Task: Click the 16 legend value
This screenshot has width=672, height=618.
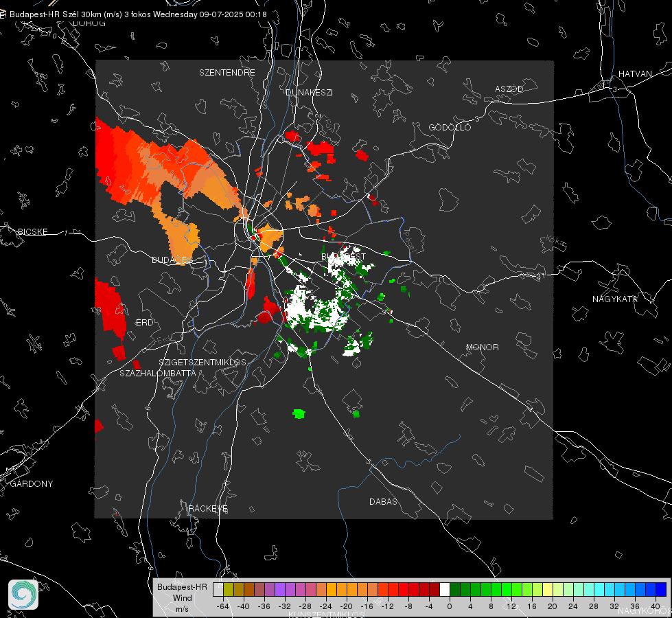Action: [532, 606]
